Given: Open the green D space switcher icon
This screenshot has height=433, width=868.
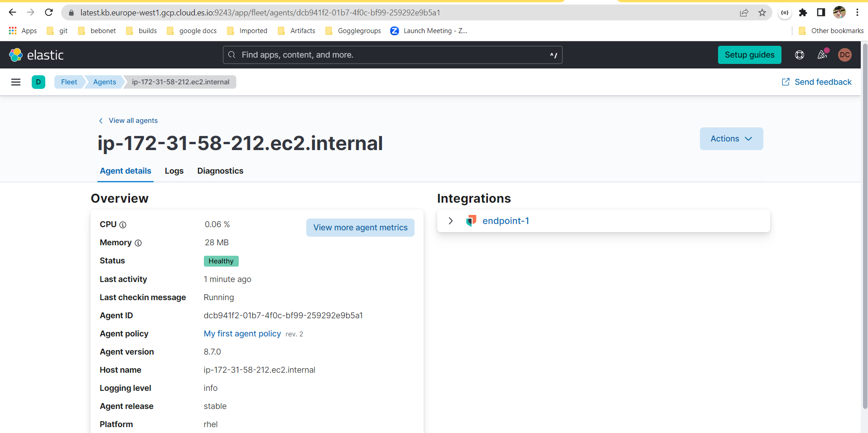Looking at the screenshot, I should [38, 82].
